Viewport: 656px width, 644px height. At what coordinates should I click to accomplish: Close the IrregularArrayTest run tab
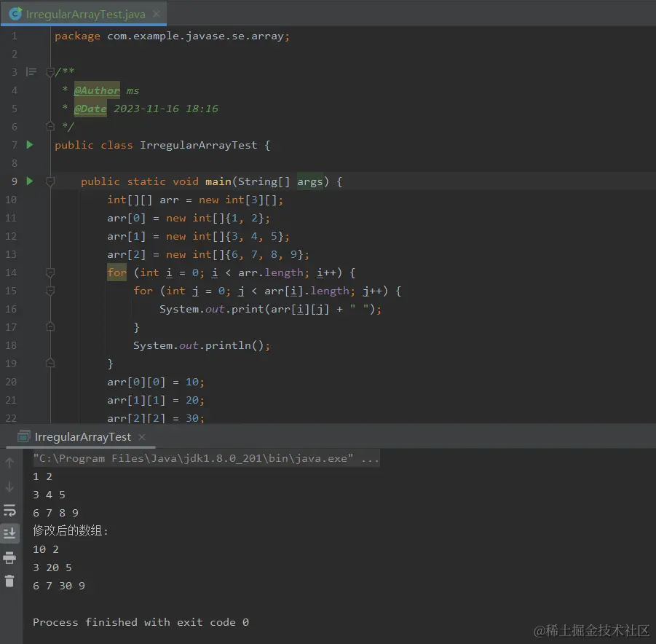[142, 437]
